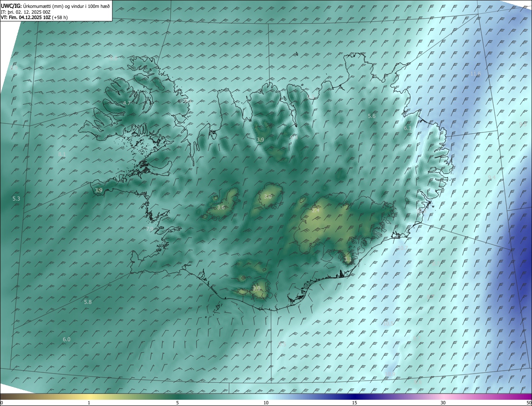Click the 9.4 value east of Iceland

[492, 177]
